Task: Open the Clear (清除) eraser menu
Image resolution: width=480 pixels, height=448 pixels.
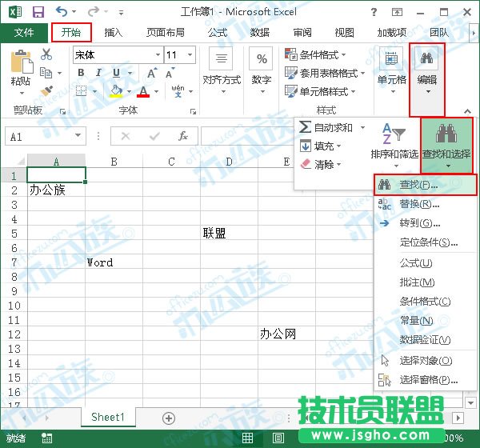Action: (321, 165)
